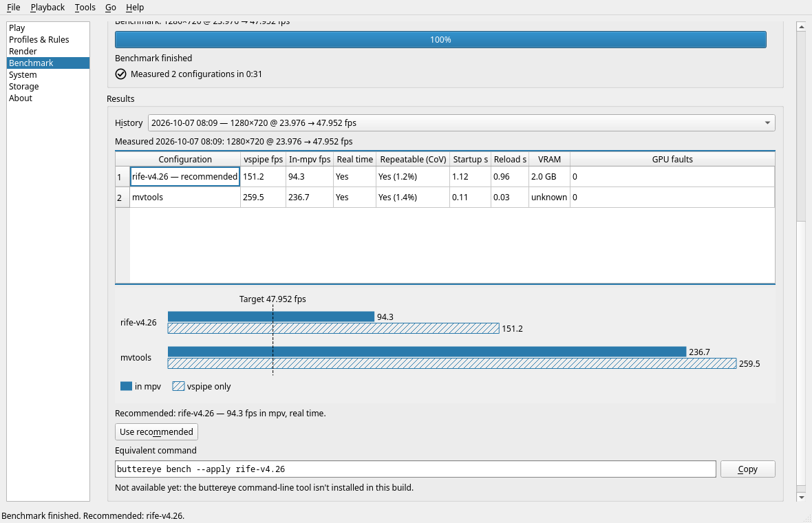Click the Reload s column header
This screenshot has width=812, height=523.
click(510, 159)
